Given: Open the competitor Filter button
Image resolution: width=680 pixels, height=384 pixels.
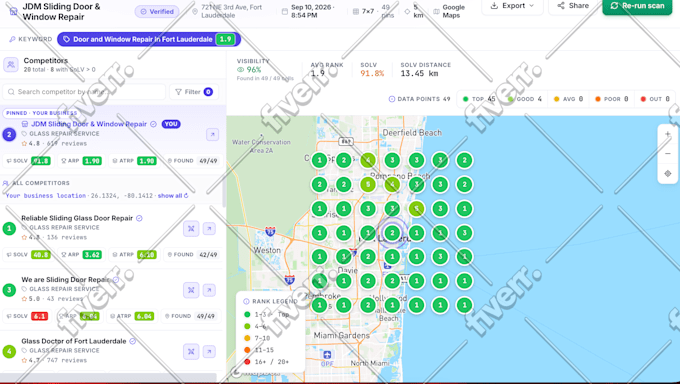Looking at the screenshot, I should pos(194,92).
